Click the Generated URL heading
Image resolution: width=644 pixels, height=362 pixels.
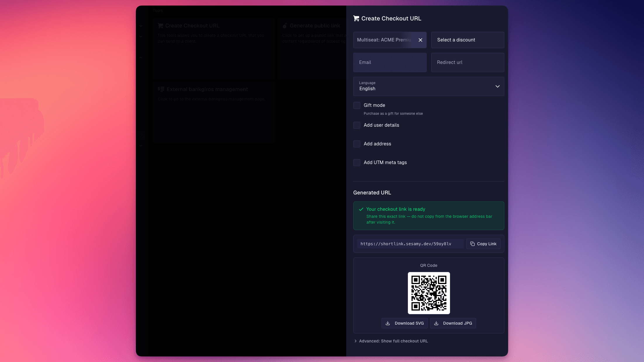[x=372, y=193]
